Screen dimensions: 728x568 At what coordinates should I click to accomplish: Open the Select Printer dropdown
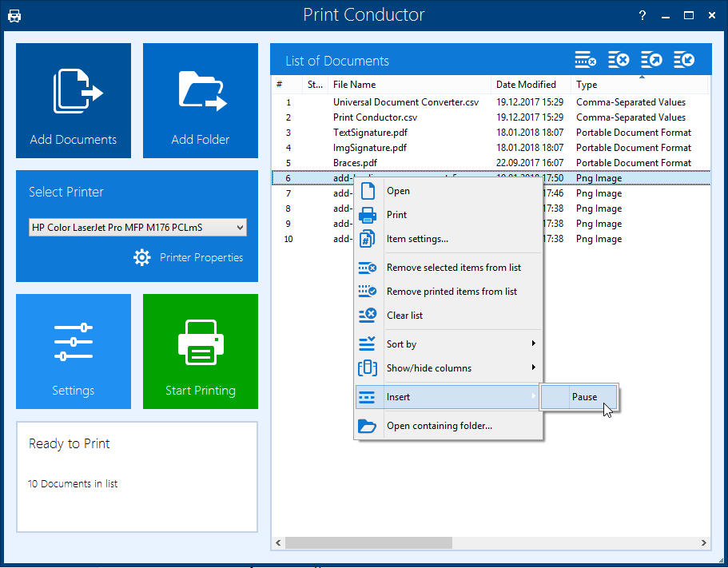click(137, 228)
